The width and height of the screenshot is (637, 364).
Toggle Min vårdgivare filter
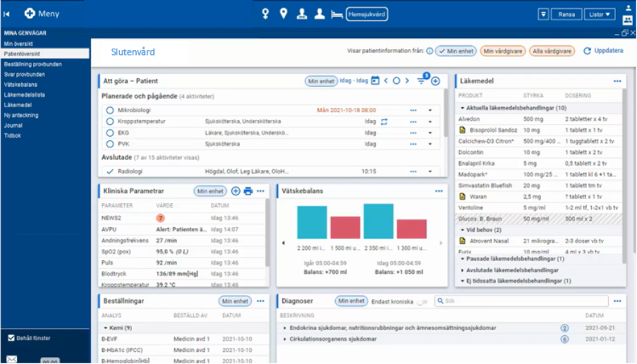502,51
